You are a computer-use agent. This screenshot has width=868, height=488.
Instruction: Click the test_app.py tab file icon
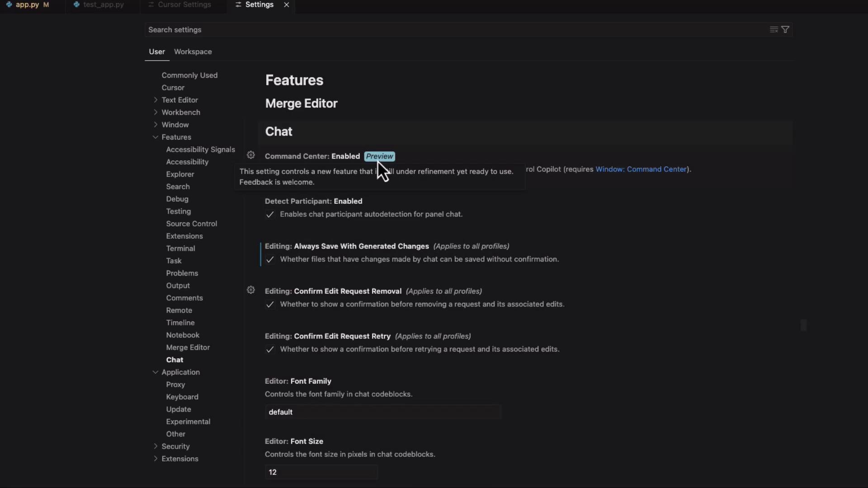(76, 5)
